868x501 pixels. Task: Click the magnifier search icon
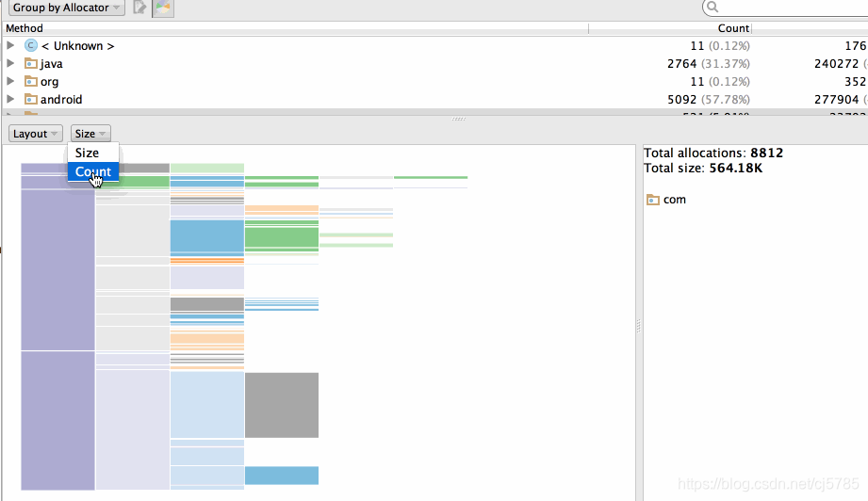712,7
